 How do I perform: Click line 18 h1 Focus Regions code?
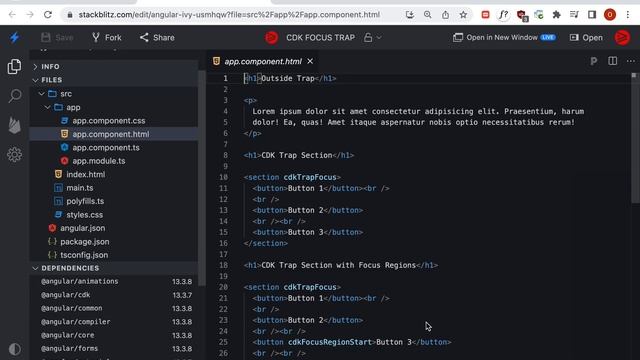coord(341,265)
